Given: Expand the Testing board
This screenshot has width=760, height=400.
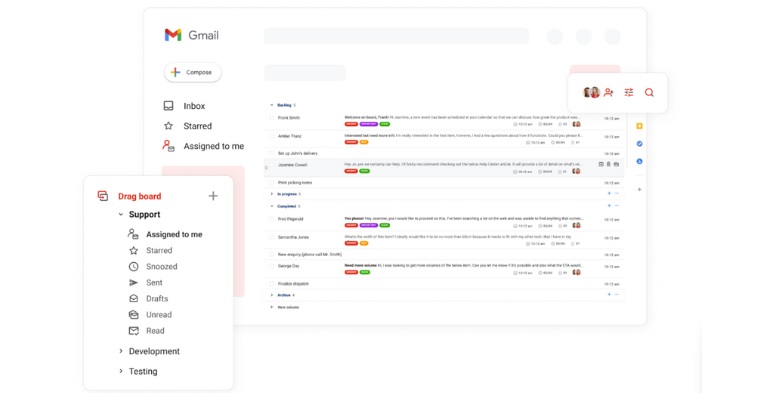Looking at the screenshot, I should [121, 371].
